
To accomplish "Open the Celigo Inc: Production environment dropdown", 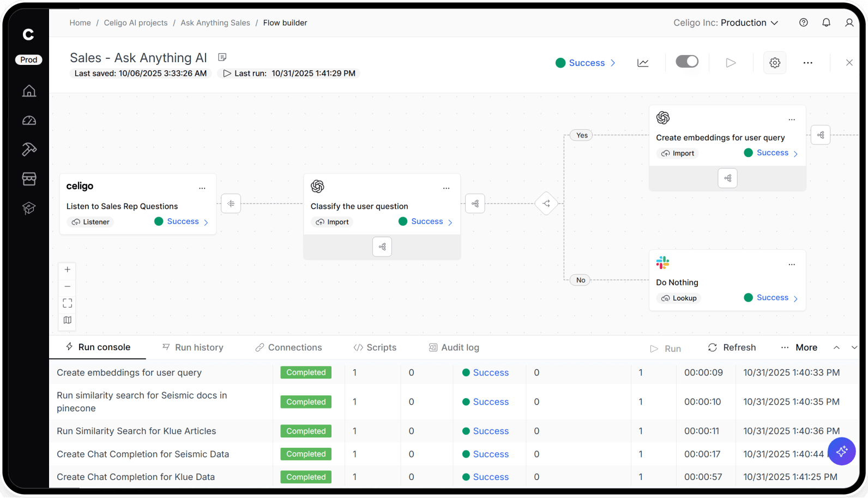I will pyautogui.click(x=726, y=23).
